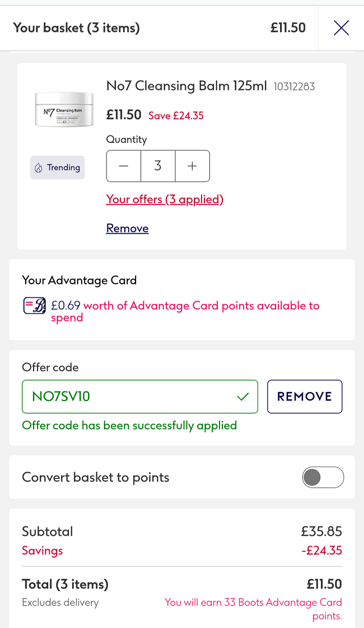Open Your offers with 3 applied
364x628 pixels.
point(165,200)
